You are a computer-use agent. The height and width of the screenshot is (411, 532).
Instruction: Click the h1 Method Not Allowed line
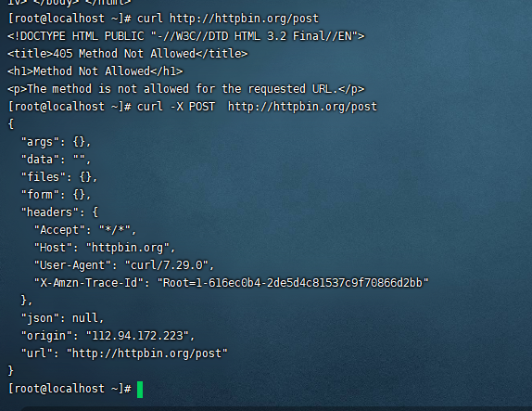(x=95, y=71)
